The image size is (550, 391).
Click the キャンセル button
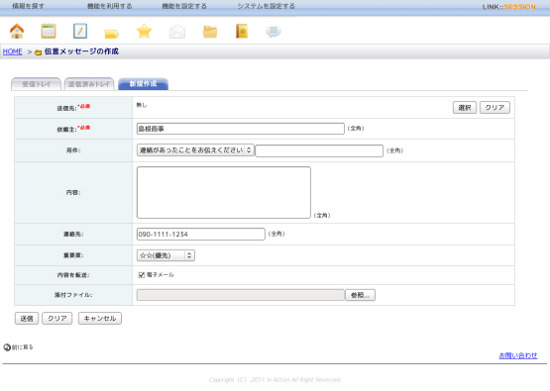(100, 318)
